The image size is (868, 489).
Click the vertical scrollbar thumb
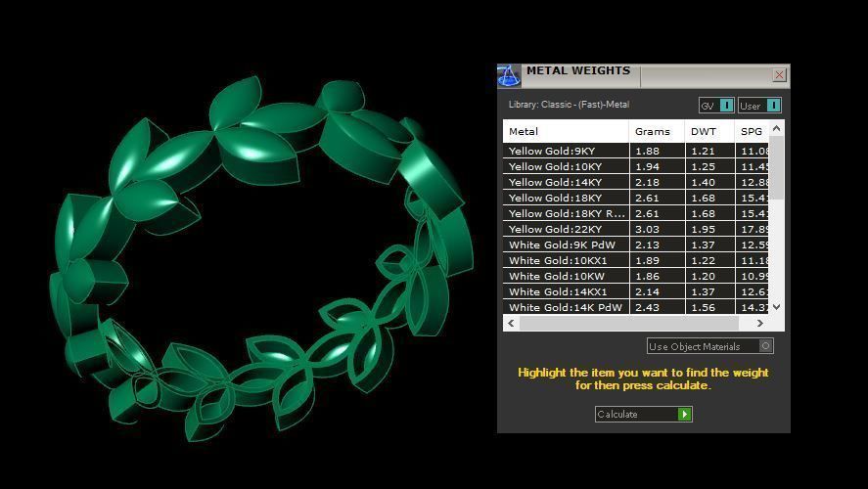[777, 168]
